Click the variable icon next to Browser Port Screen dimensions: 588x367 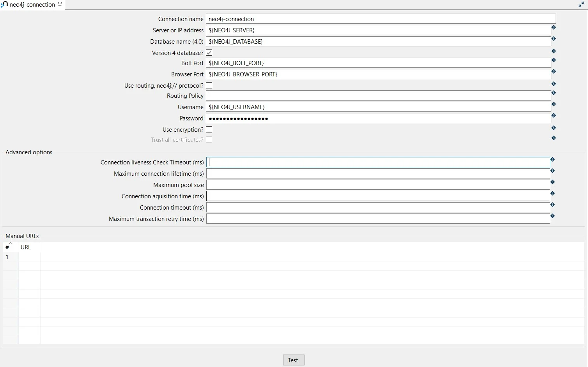pos(553,72)
